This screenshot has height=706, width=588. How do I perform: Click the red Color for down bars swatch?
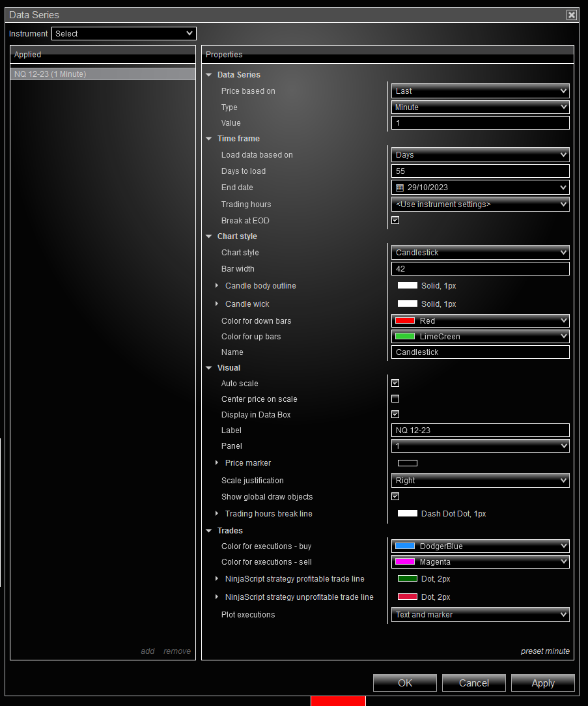[x=405, y=320]
